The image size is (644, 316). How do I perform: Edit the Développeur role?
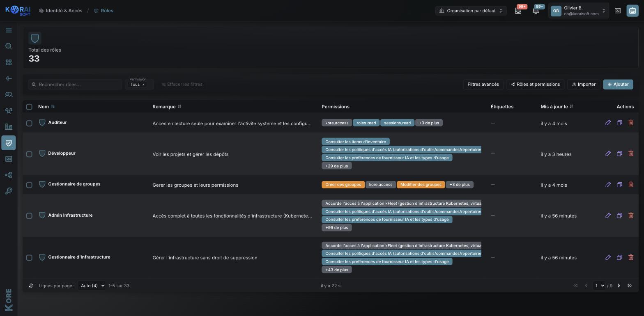tap(608, 153)
